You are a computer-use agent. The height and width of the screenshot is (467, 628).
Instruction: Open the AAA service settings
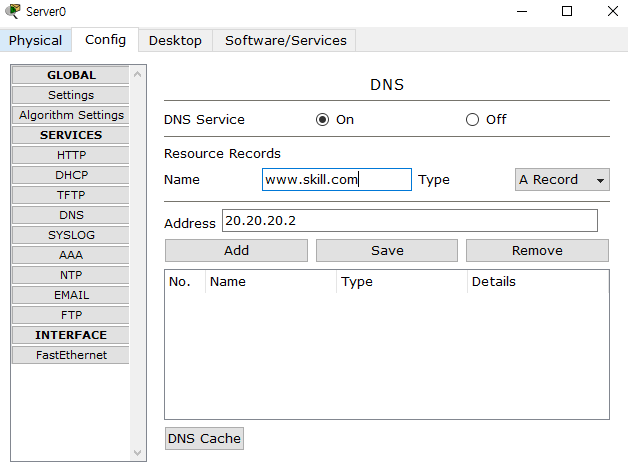click(71, 255)
